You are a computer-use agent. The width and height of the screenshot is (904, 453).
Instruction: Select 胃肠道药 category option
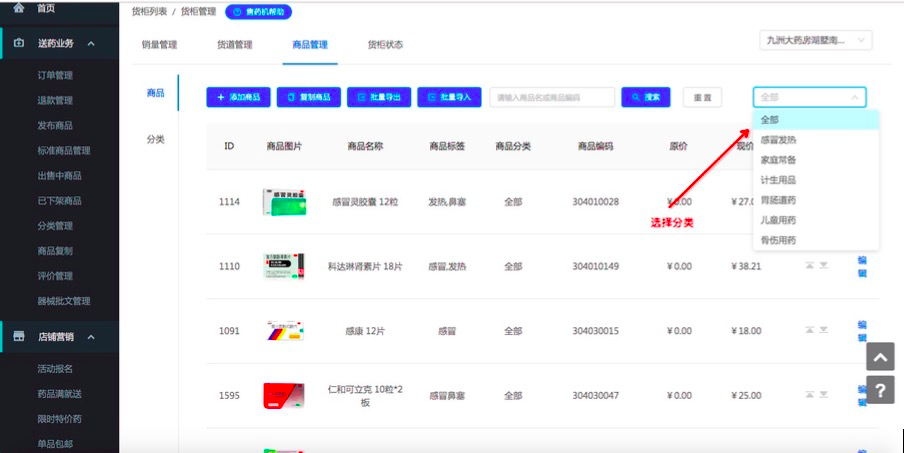[816, 201]
